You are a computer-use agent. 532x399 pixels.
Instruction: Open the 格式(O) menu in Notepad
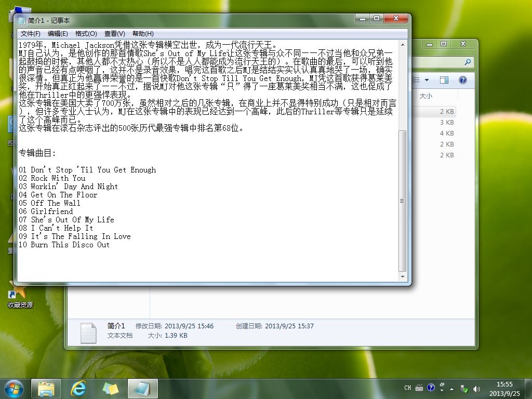click(86, 34)
